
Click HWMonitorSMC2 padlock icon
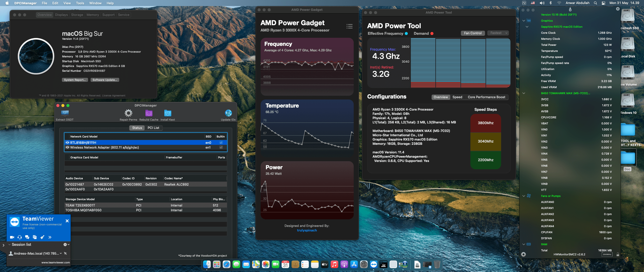point(618,254)
